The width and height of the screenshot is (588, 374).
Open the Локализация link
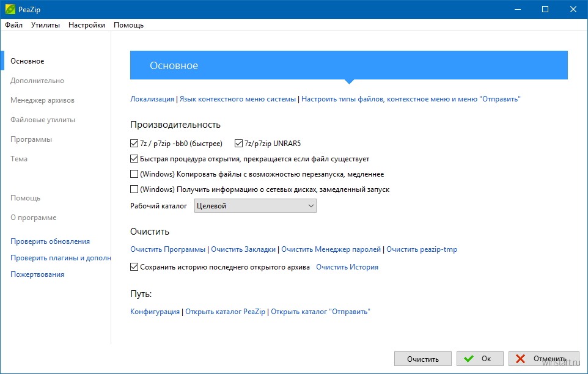152,99
